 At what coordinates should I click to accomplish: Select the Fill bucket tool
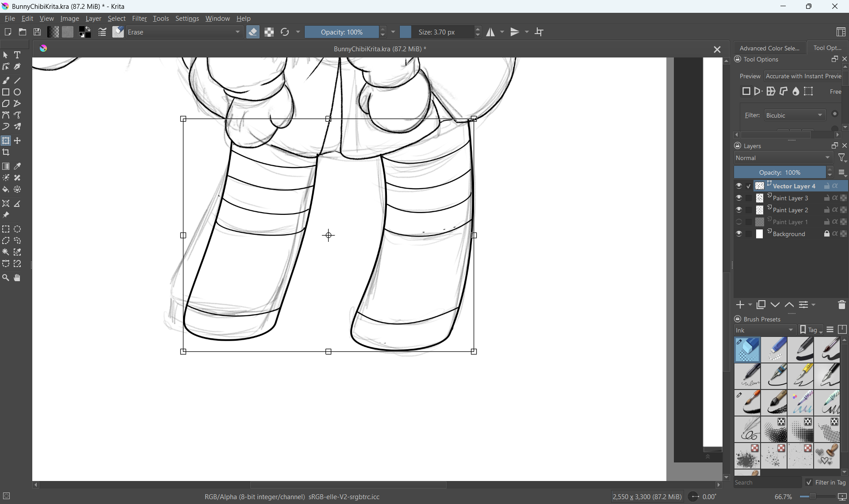[6, 190]
